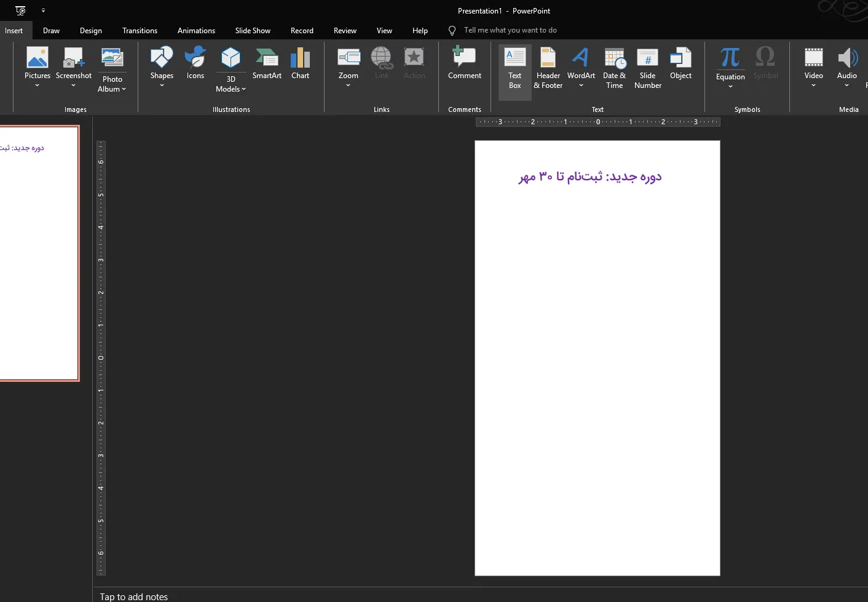
Task: Expand the Audio dropdown arrow
Action: (847, 85)
